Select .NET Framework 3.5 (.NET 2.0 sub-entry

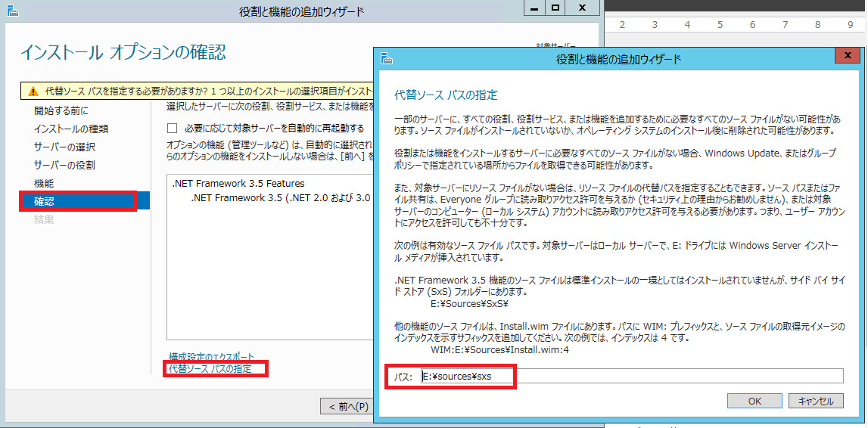[x=280, y=197]
